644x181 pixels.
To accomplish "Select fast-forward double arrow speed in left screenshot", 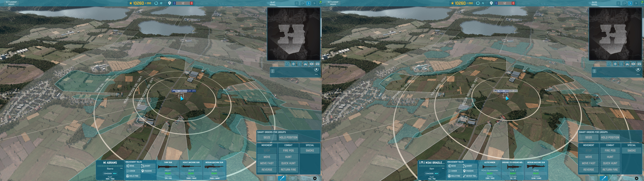I will coord(314,3).
